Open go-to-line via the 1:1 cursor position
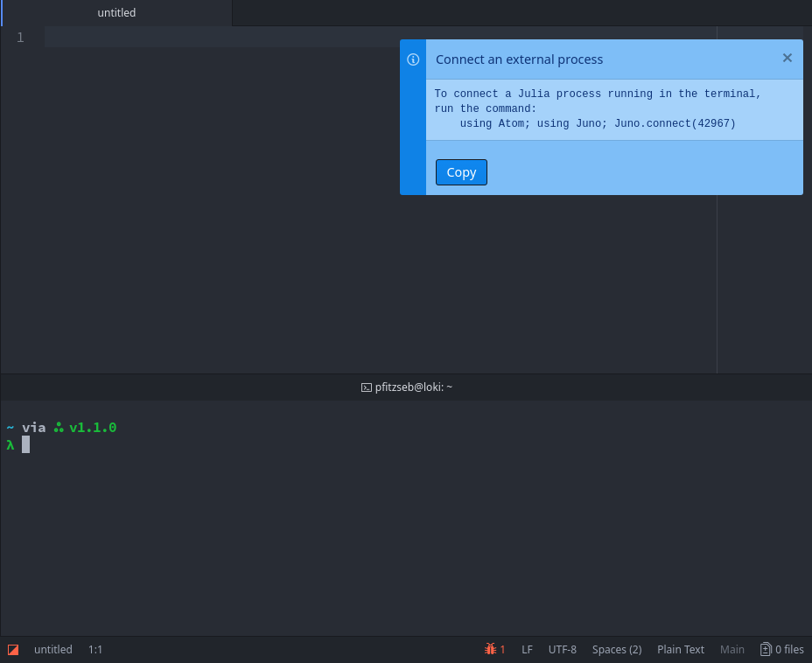The image size is (812, 663). 95,649
